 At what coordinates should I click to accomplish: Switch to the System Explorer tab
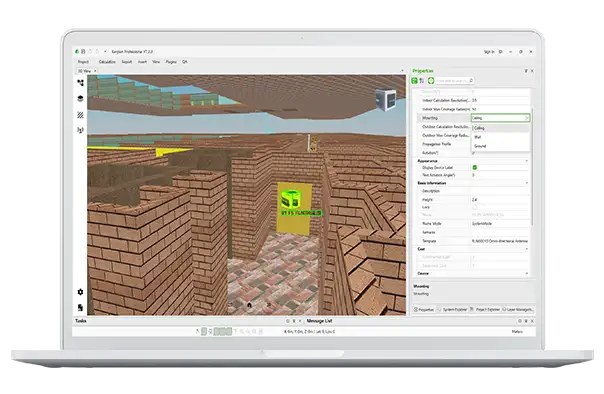(x=453, y=310)
